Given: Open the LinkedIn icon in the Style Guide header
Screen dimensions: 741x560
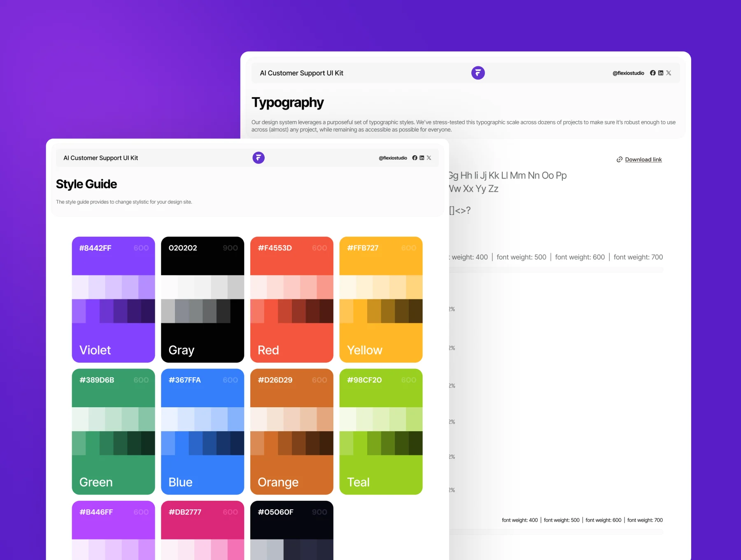Looking at the screenshot, I should click(x=422, y=158).
